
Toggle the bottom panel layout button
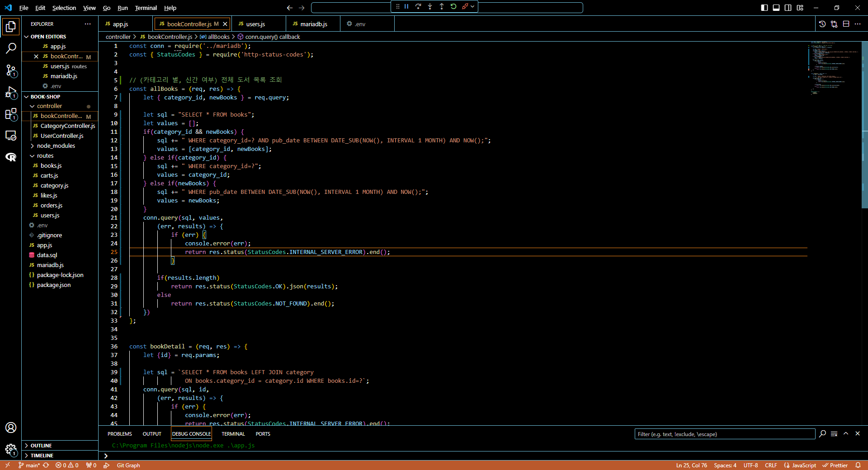pyautogui.click(x=776, y=8)
